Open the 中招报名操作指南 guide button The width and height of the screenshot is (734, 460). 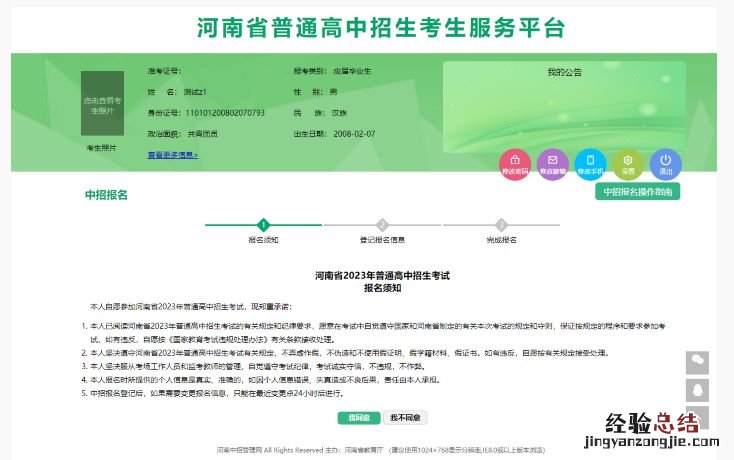coord(639,191)
